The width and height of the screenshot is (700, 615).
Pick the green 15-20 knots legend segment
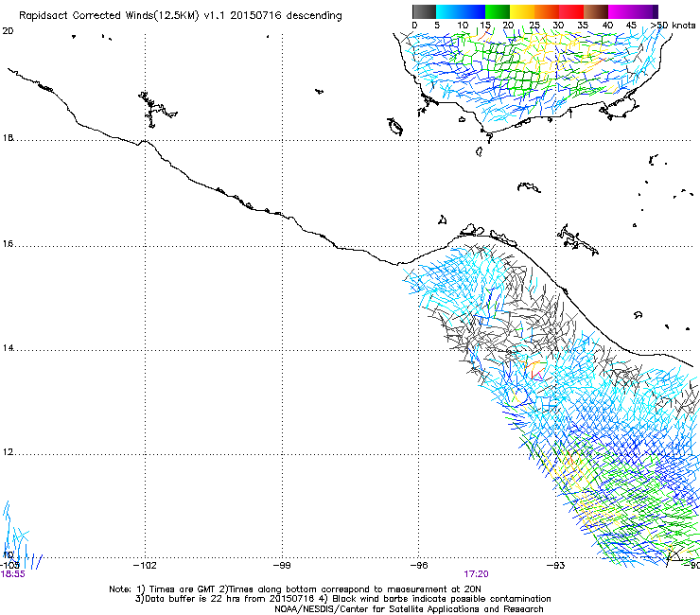[x=498, y=11]
